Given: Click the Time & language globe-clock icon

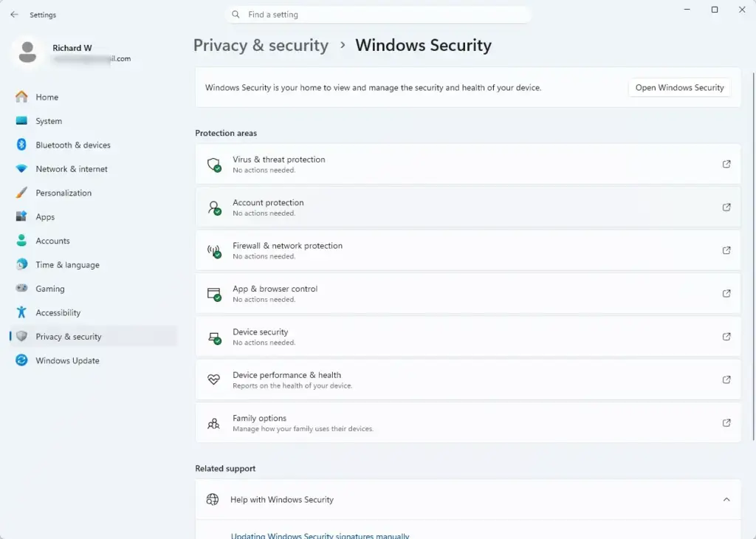Looking at the screenshot, I should [21, 264].
